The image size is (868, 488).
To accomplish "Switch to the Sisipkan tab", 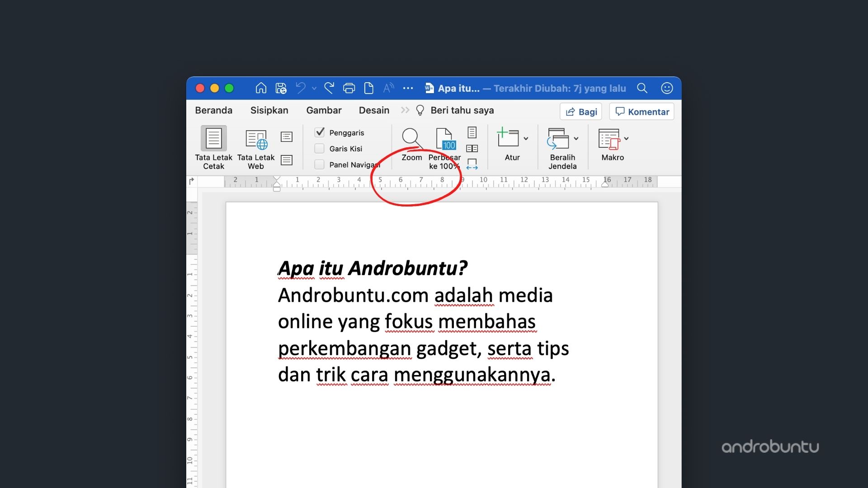I will click(269, 110).
